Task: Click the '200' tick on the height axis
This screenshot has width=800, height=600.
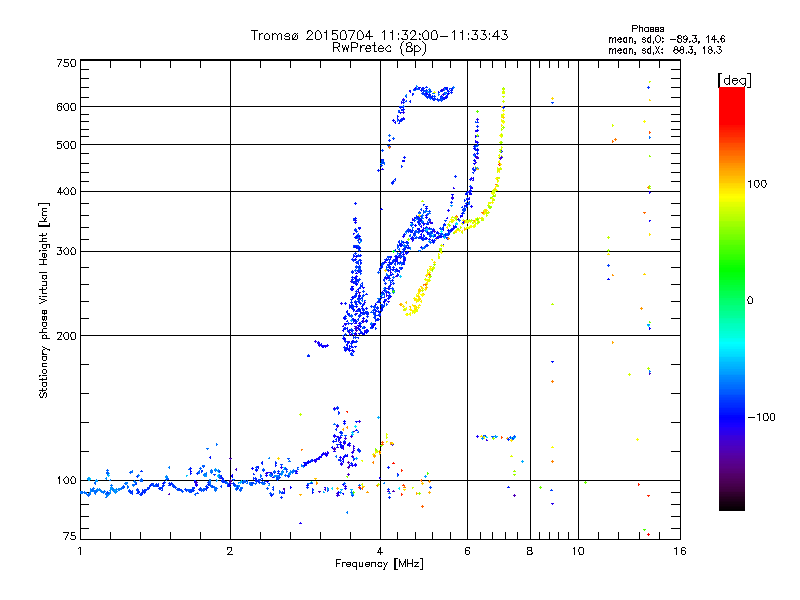Action: coord(66,335)
